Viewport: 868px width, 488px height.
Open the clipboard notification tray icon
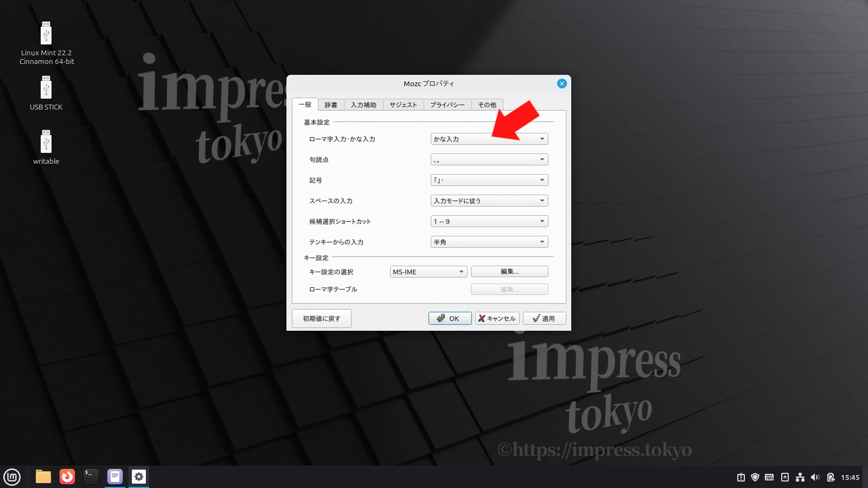click(x=741, y=477)
